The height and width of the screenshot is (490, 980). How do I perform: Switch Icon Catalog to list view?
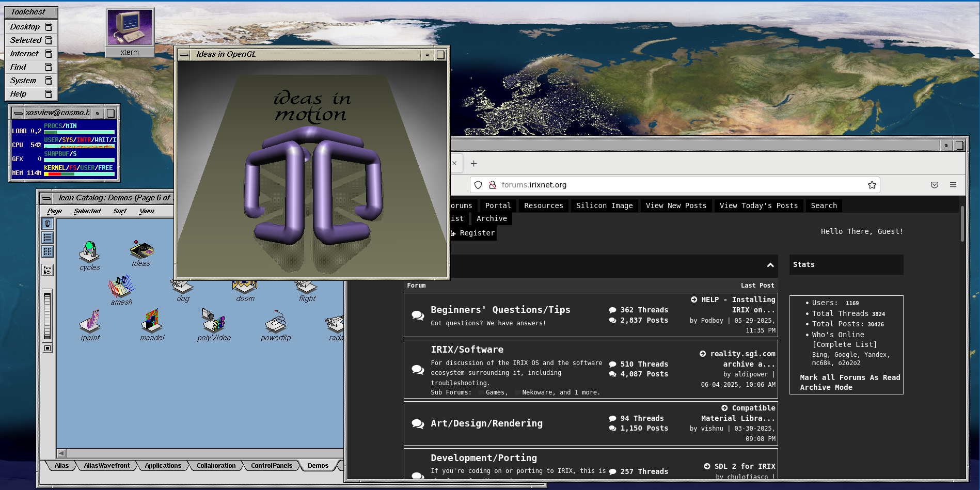pos(48,238)
